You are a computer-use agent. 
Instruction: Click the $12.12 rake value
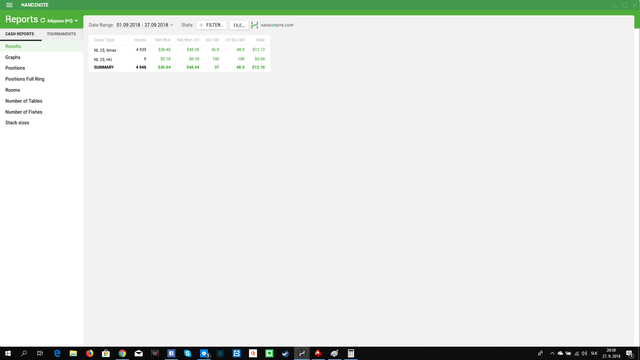pos(258,50)
